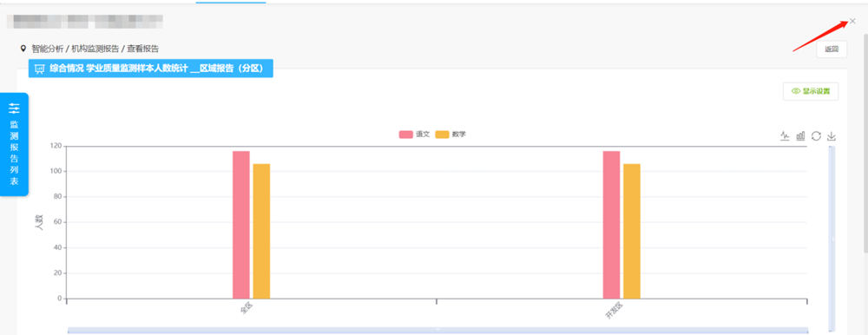Viewport: 868px width, 335px height.
Task: Switch chart to line view icon
Action: [785, 135]
